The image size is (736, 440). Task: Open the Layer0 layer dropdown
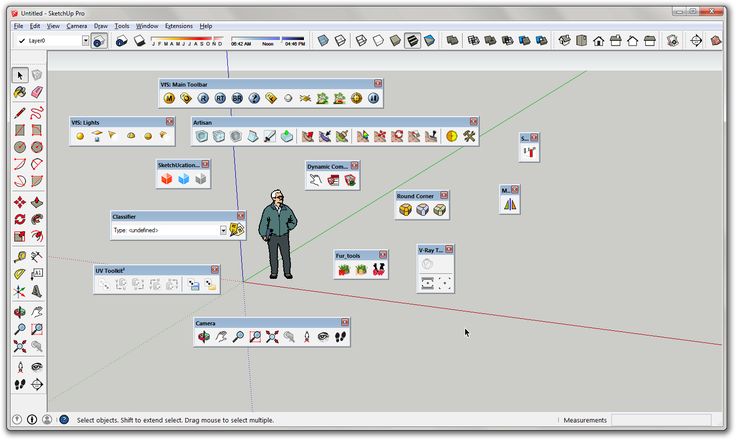(85, 41)
